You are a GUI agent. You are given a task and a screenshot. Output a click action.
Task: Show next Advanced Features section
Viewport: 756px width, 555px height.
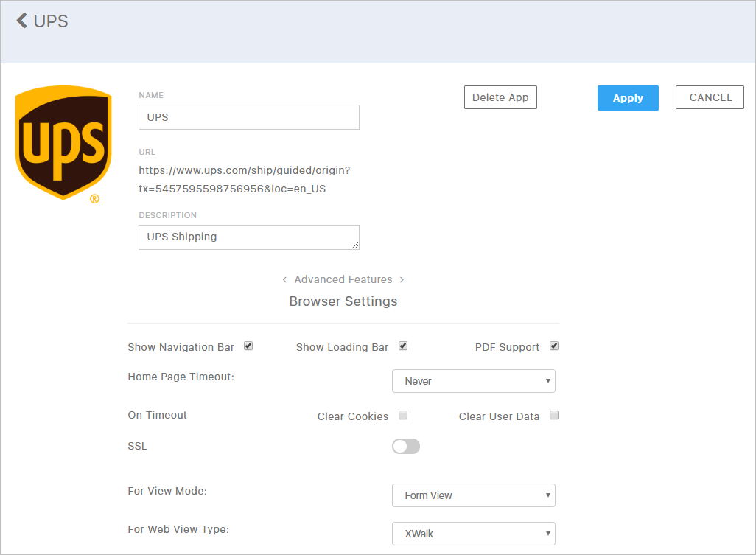[402, 279]
